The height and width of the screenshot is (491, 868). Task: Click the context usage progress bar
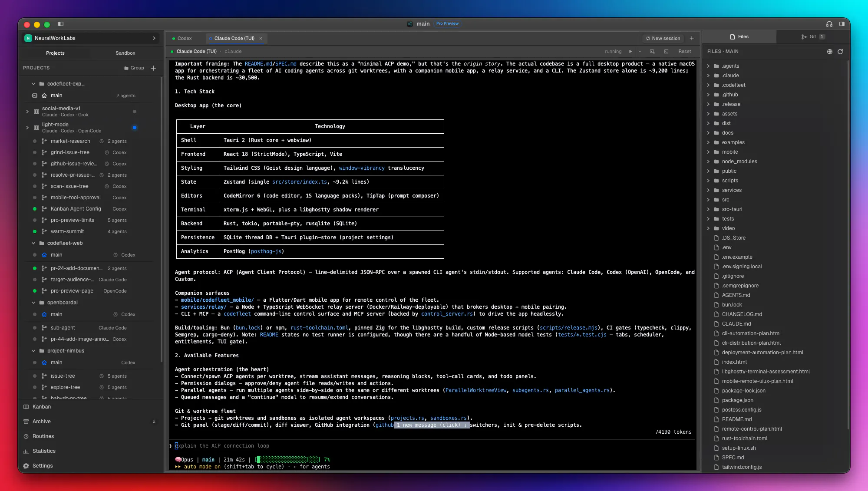coord(288,460)
